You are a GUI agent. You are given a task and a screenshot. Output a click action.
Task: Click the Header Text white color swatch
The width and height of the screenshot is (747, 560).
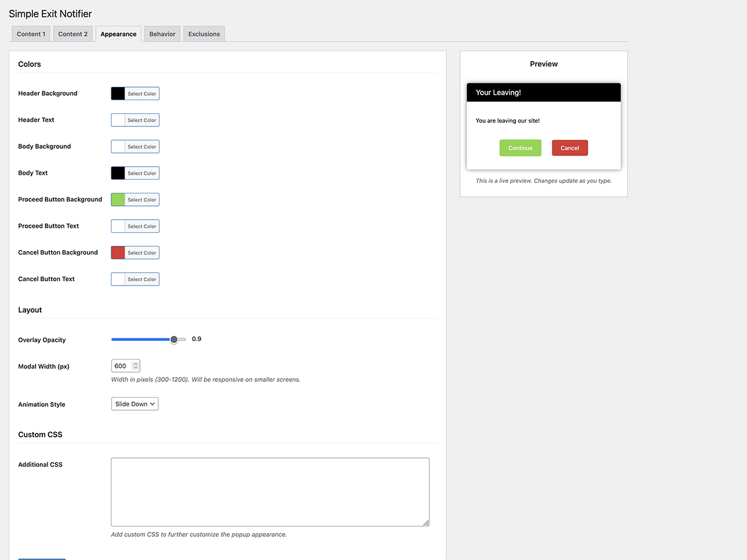[118, 120]
